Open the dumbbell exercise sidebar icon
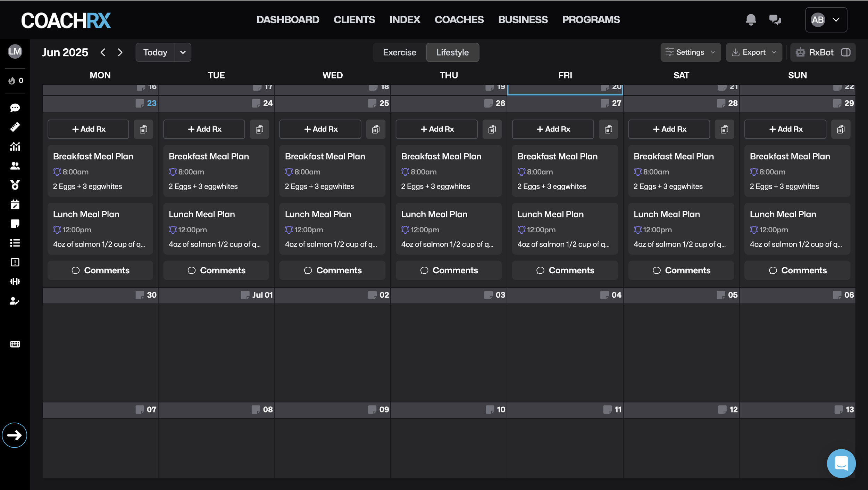 tap(15, 281)
